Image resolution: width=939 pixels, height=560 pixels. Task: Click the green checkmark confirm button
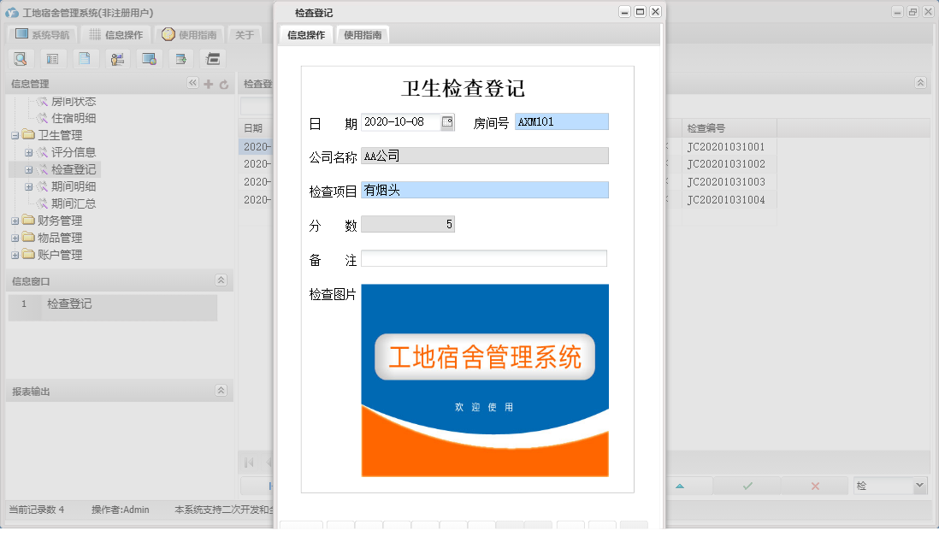pyautogui.click(x=746, y=484)
